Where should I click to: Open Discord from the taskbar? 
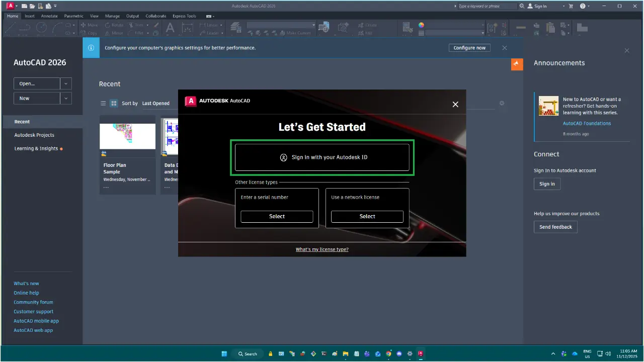coord(399,354)
